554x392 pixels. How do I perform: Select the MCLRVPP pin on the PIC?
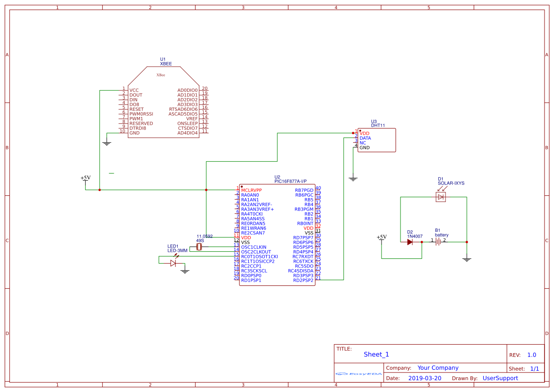coord(251,190)
